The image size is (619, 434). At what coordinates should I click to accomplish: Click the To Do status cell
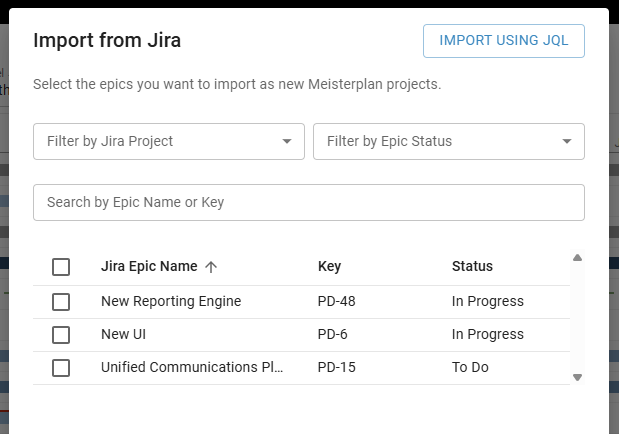point(470,367)
